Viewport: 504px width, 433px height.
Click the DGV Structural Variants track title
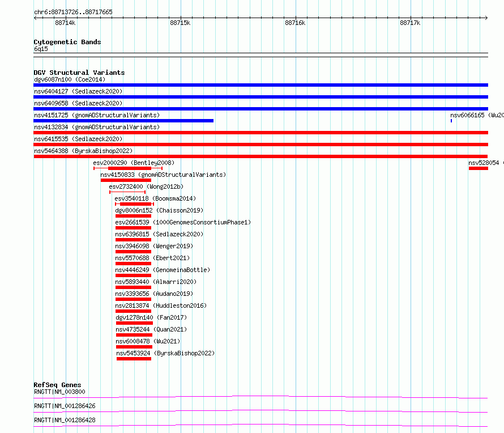(x=79, y=73)
